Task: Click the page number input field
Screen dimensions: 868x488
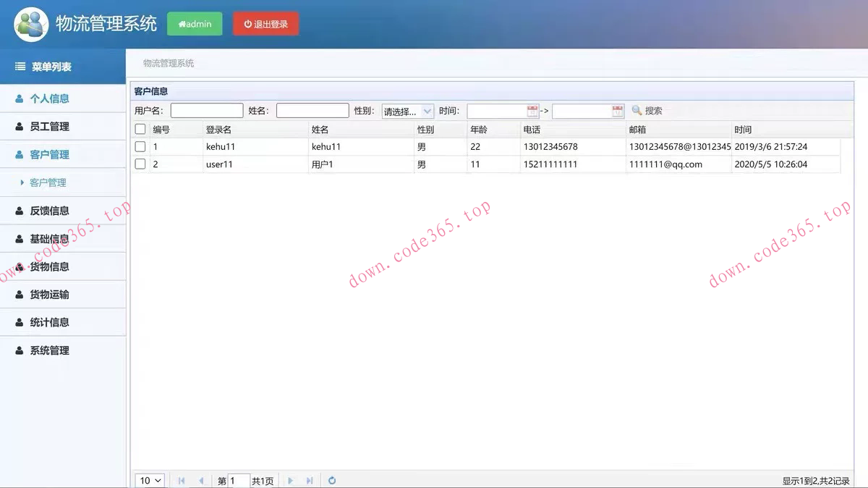Action: click(x=239, y=481)
